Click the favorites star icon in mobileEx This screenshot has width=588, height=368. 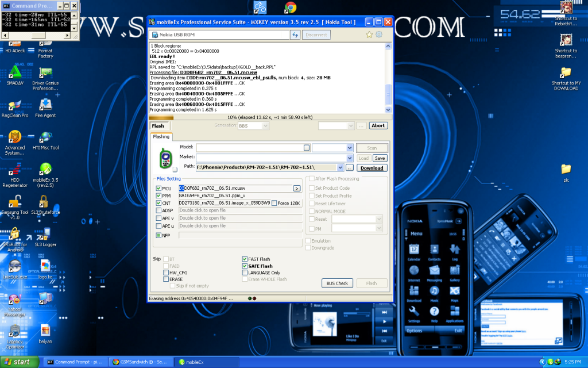coord(370,35)
